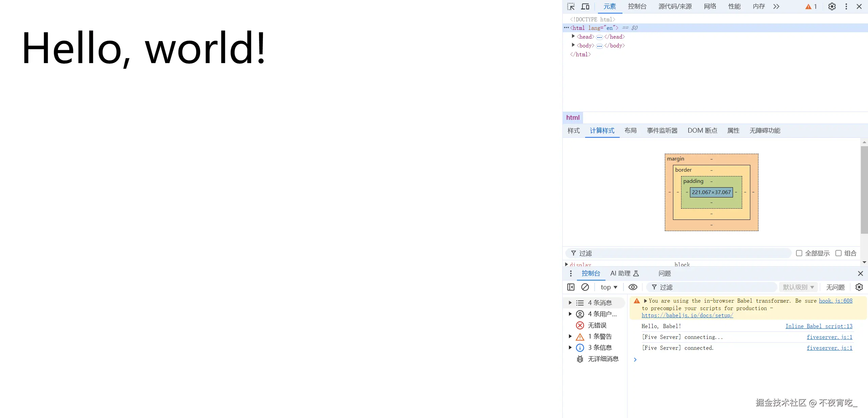Open DevTools three-dot customize menu
The width and height of the screenshot is (868, 418).
[x=846, y=6]
